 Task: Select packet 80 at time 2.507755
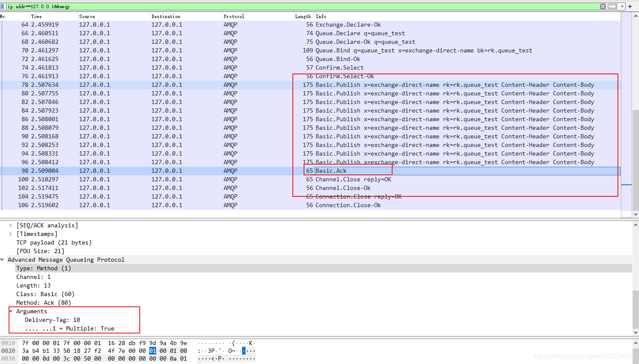[310, 93]
